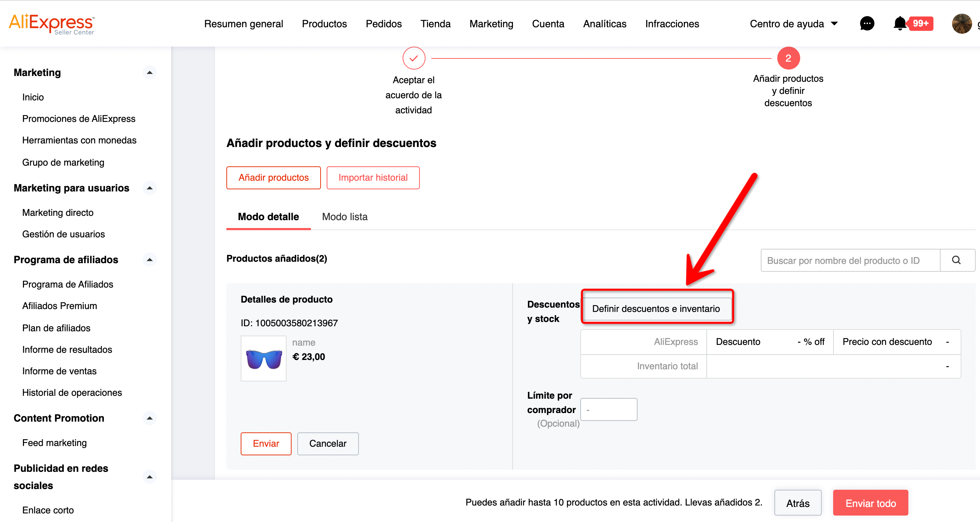Click the AliExpress Seller Center logo
The height and width of the screenshot is (522, 980).
point(52,24)
